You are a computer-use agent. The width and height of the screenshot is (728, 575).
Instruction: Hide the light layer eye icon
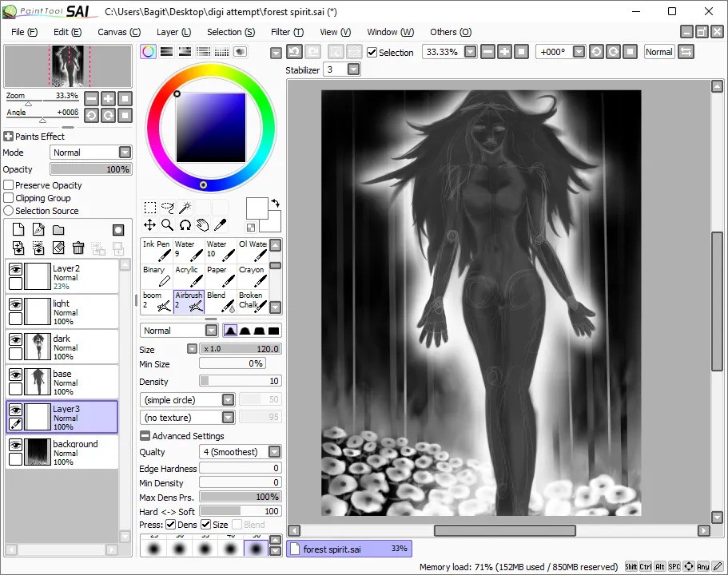(x=15, y=304)
